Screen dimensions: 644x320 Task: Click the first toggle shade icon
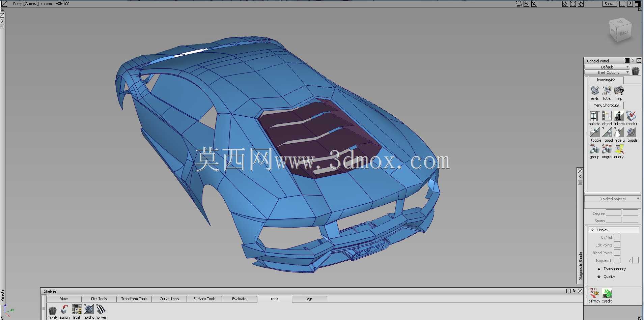tap(595, 132)
